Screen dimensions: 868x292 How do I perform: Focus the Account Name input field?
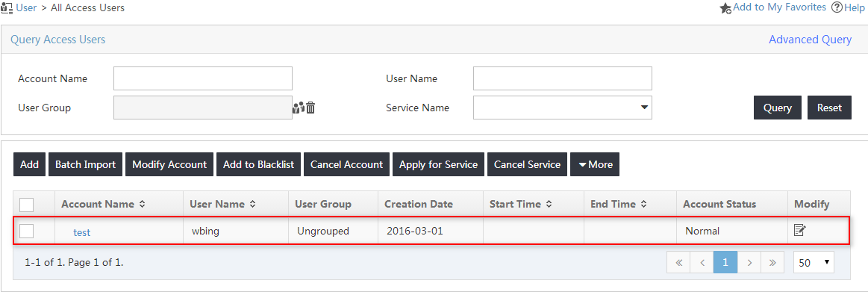[x=202, y=78]
